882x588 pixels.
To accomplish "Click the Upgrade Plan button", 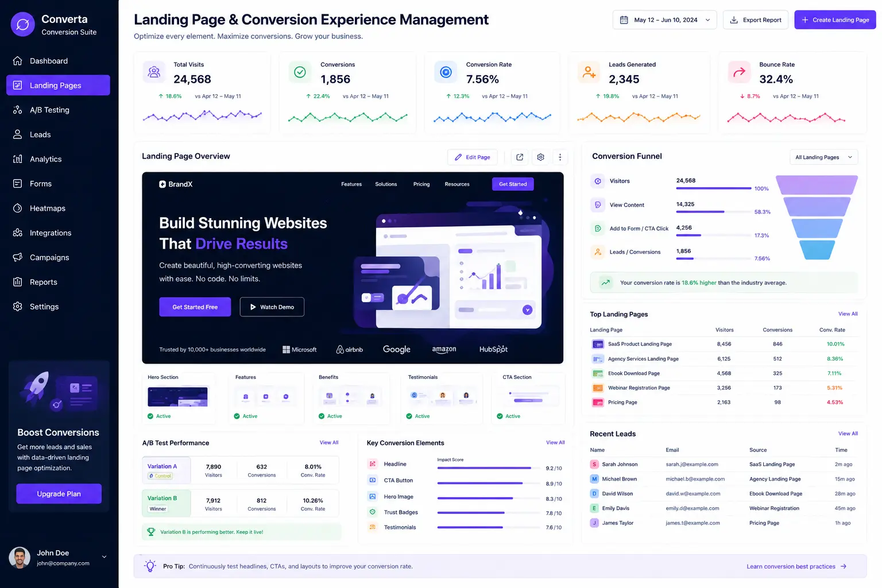I will pos(59,494).
